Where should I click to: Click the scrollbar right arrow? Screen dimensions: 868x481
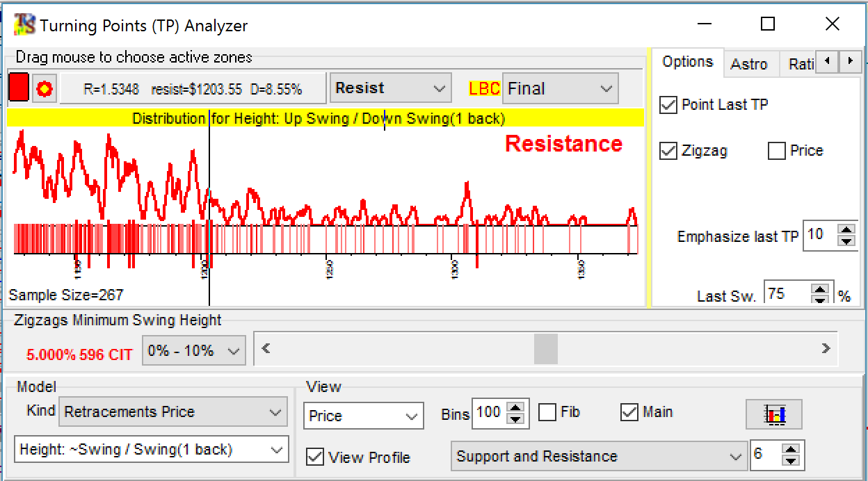click(x=826, y=349)
